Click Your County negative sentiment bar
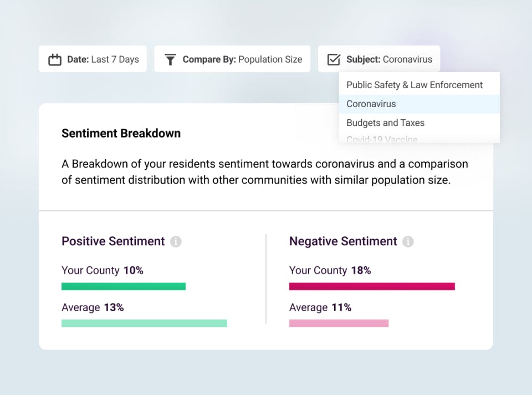532x395 pixels. pos(372,286)
